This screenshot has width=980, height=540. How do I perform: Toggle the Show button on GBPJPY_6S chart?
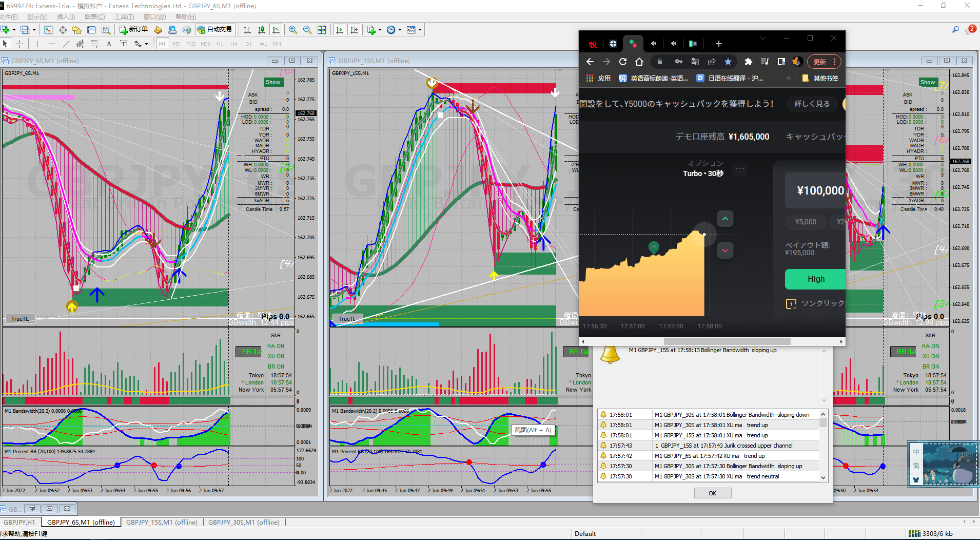(x=273, y=82)
